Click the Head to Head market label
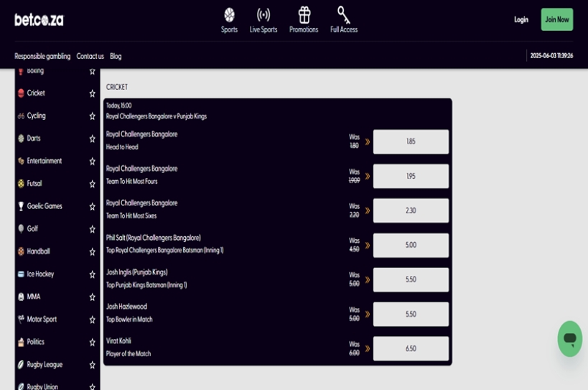The width and height of the screenshot is (588, 390). (122, 147)
